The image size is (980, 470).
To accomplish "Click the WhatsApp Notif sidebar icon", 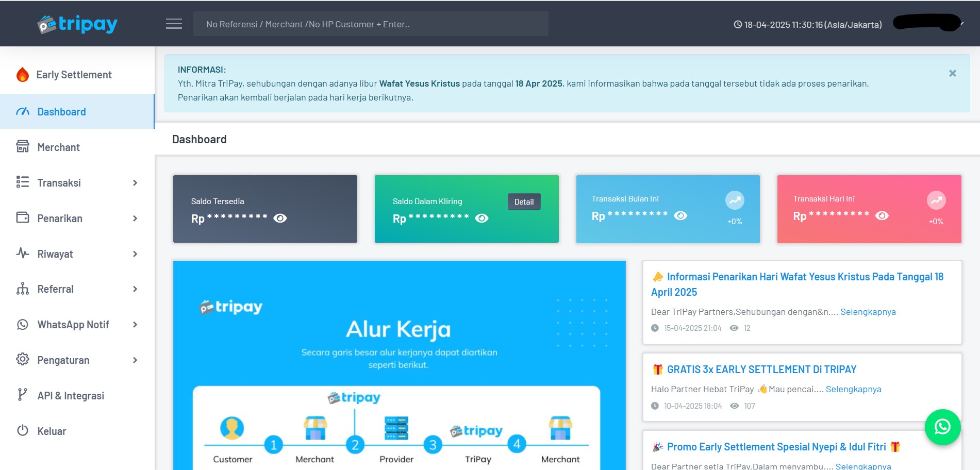I will [23, 324].
